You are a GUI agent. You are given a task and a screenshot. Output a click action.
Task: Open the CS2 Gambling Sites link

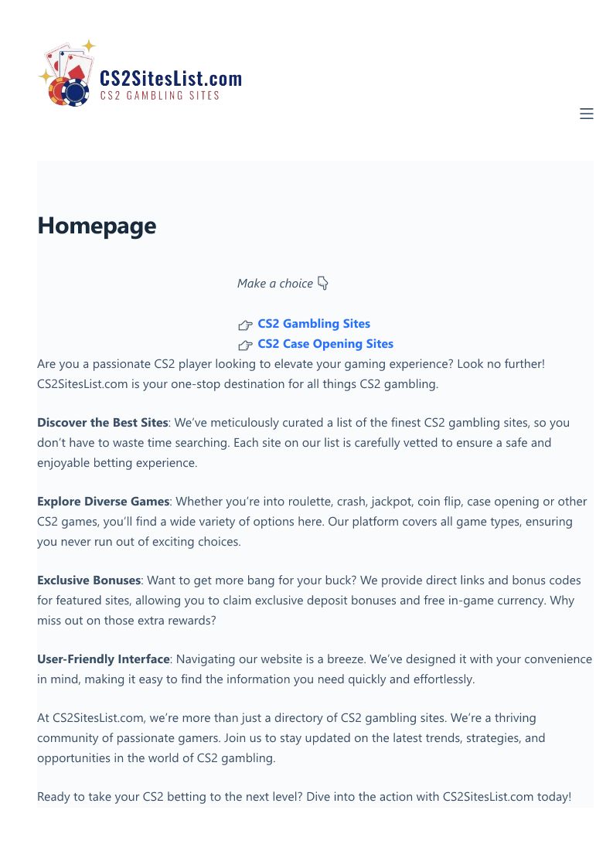click(314, 324)
